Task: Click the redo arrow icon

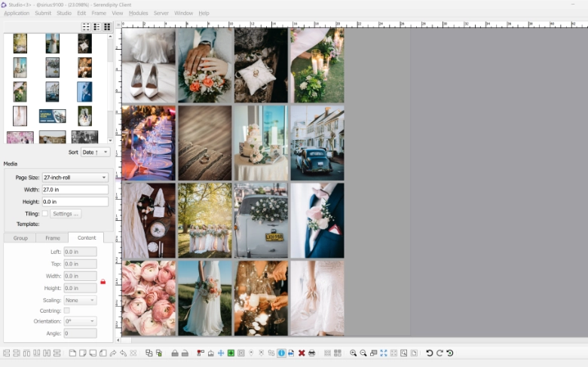Action: 439,353
